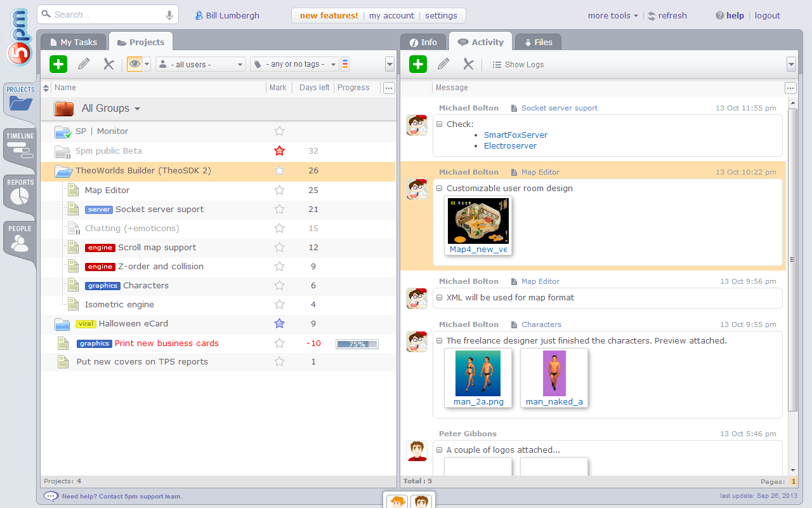Viewport: 812px width, 508px height.
Task: Open the man_2a.png thumbnail
Action: [478, 373]
